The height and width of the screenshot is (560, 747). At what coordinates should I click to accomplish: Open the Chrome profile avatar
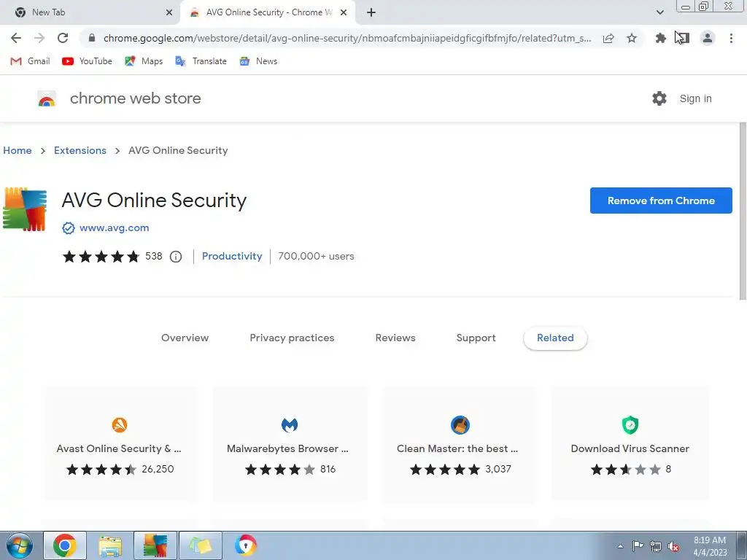point(708,38)
